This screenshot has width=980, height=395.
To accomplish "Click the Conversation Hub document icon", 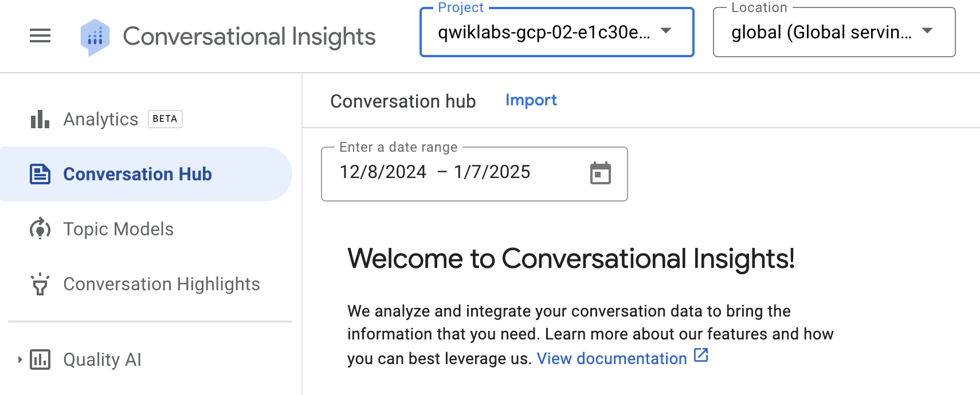I will [40, 174].
